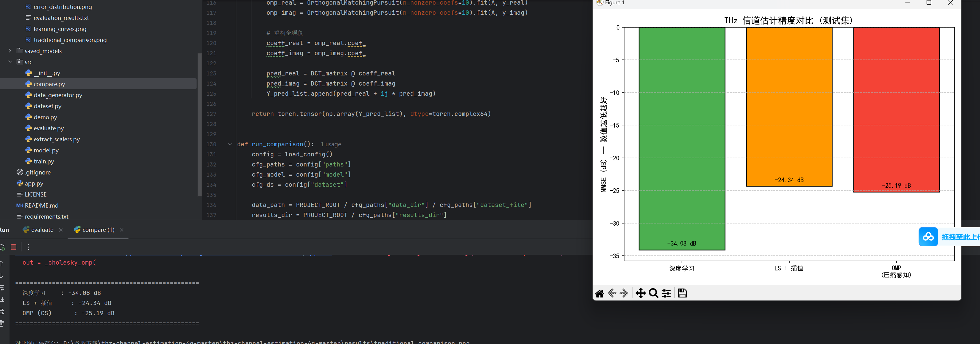
Task: Click scroll to end icon in Run console
Action: point(2,300)
